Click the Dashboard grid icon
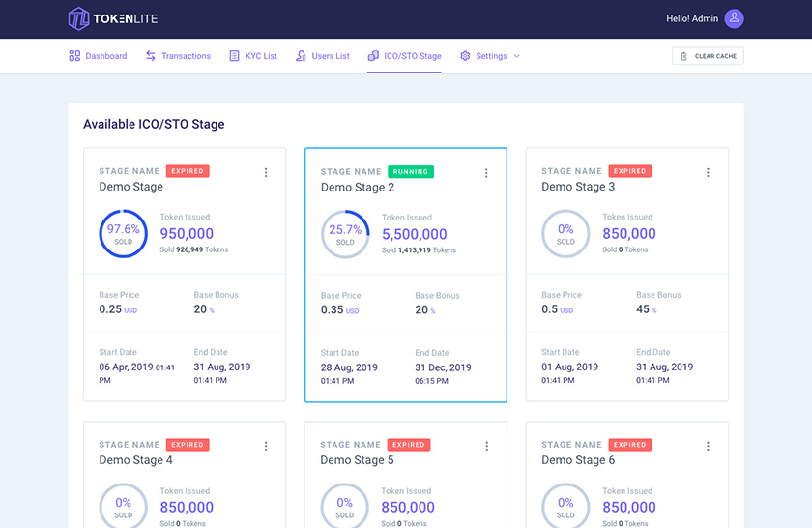The image size is (812, 528). [x=74, y=56]
